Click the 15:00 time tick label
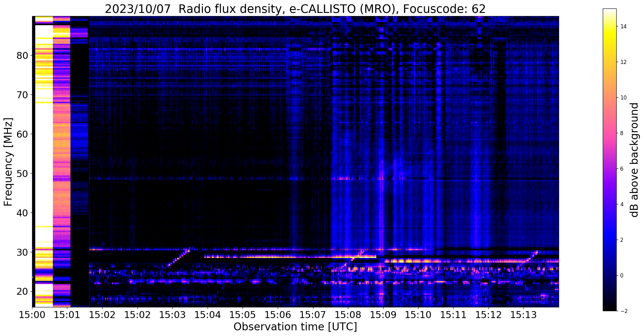The width and height of the screenshot is (644, 336). 32,315
